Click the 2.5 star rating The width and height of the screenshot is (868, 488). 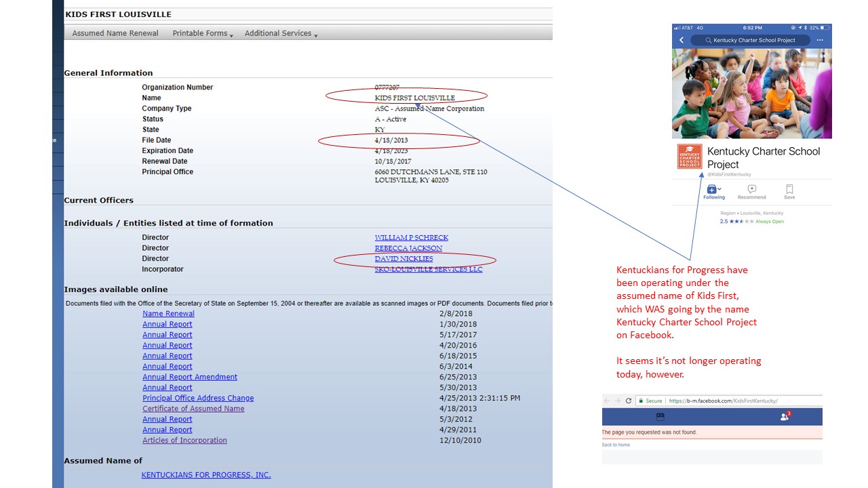(736, 222)
